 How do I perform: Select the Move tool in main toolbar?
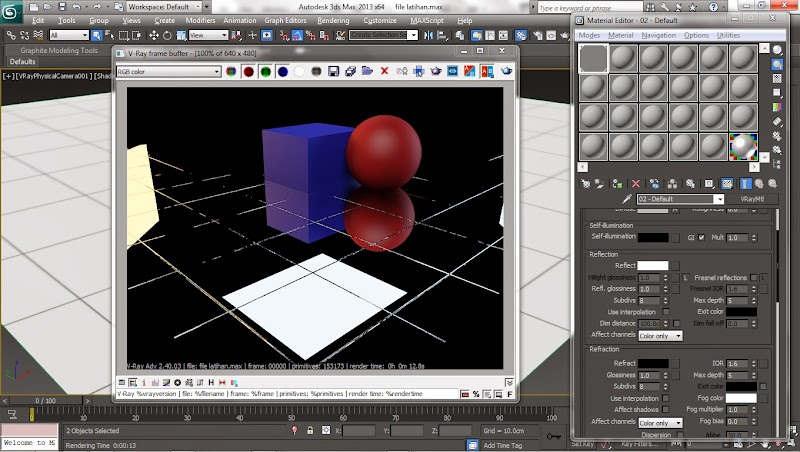pyautogui.click(x=154, y=35)
